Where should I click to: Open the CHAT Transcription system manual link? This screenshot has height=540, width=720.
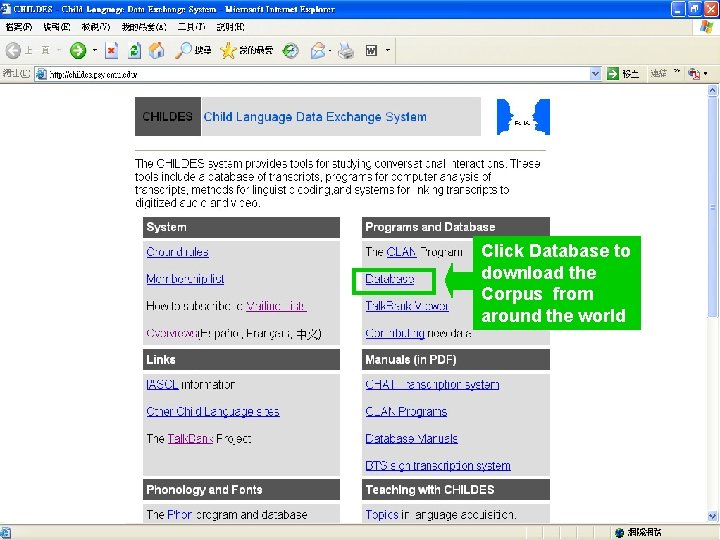tap(432, 384)
